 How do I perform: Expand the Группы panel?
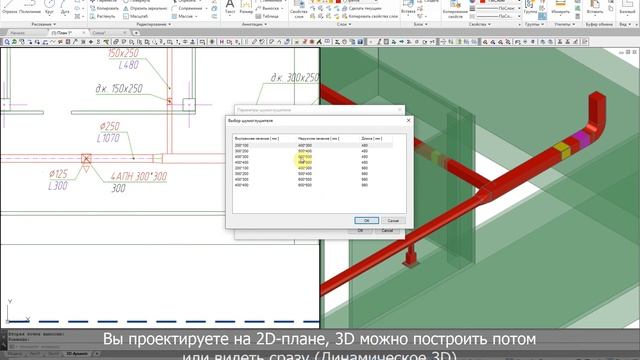[534, 24]
